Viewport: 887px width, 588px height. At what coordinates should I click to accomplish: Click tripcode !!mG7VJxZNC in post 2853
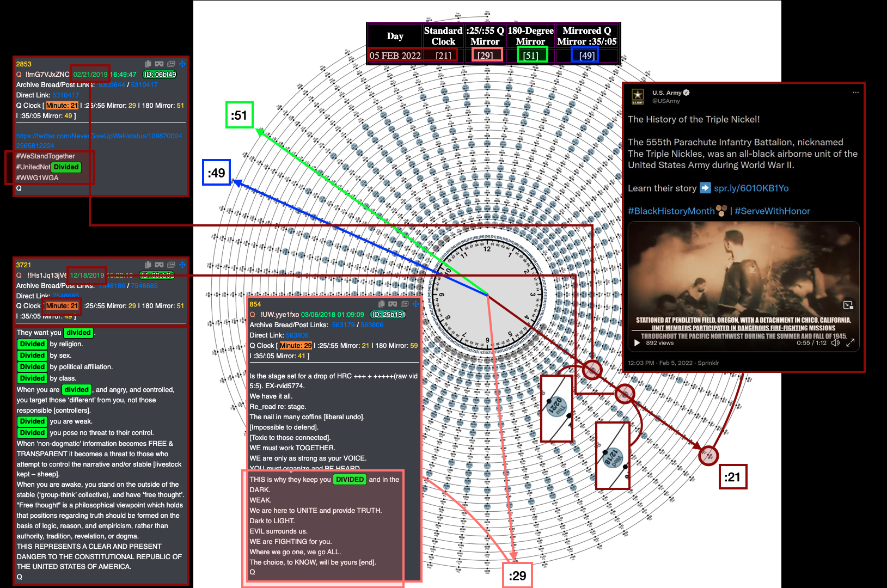(x=47, y=75)
